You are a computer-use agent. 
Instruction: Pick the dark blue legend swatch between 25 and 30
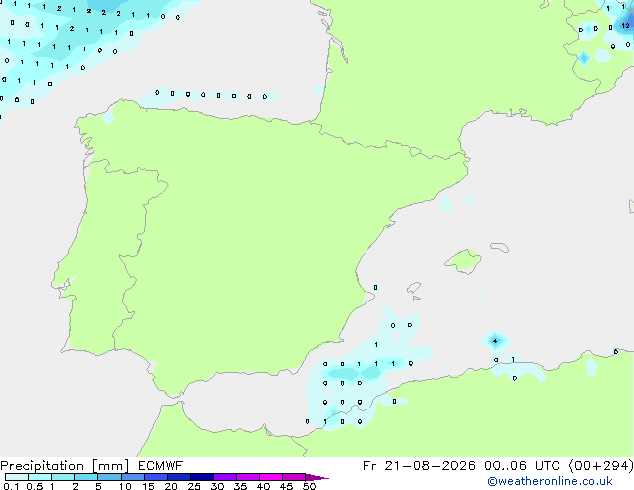pos(202,477)
